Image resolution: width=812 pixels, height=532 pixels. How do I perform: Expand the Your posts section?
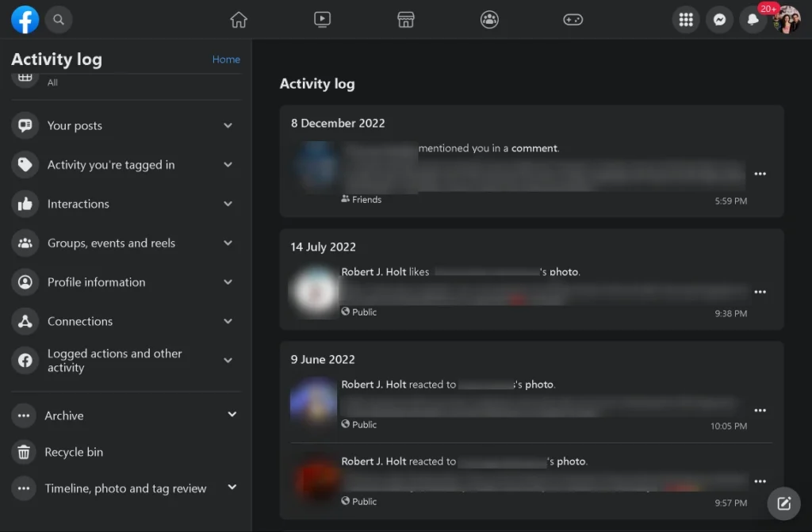coord(228,126)
